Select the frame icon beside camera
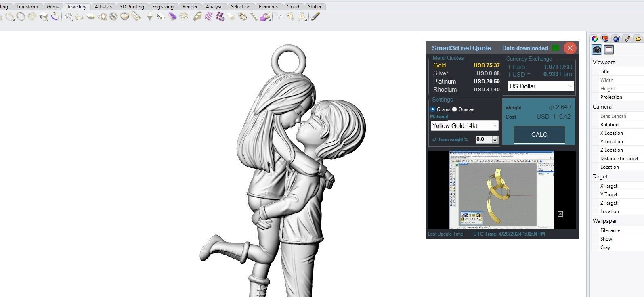 click(609, 50)
